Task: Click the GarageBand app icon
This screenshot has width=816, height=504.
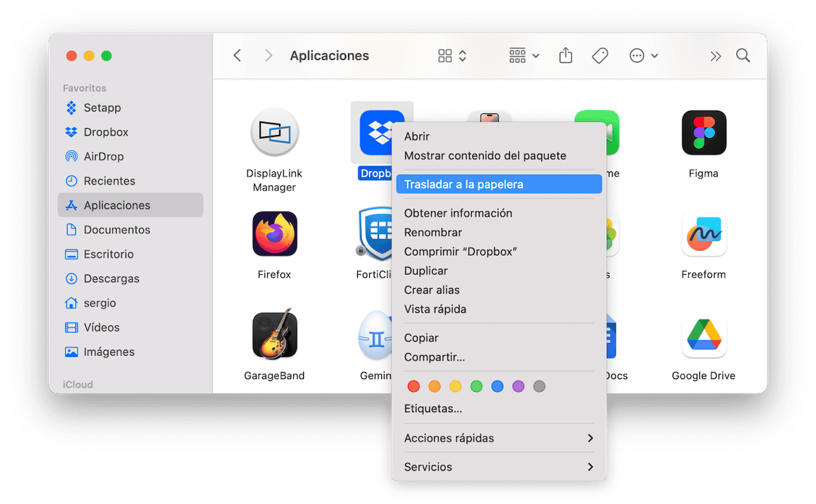Action: pyautogui.click(x=274, y=336)
